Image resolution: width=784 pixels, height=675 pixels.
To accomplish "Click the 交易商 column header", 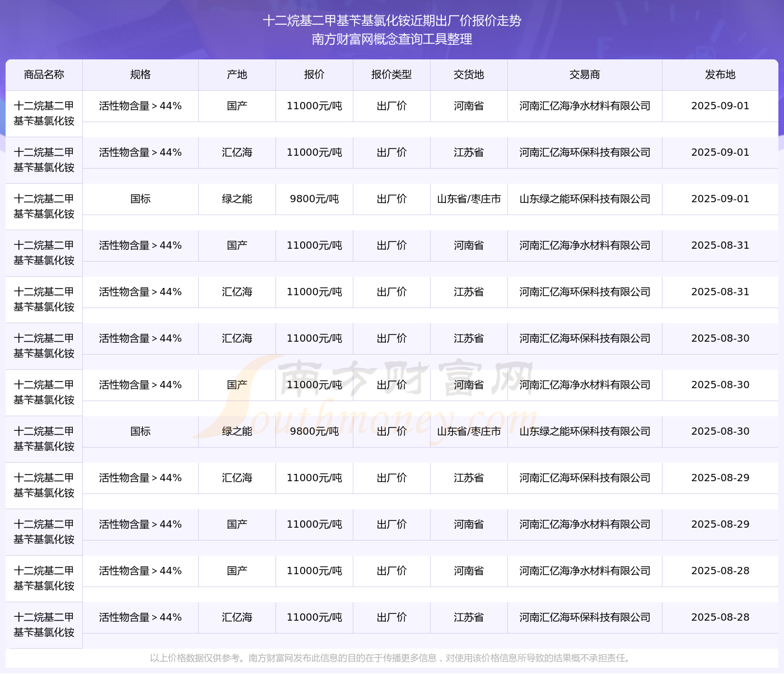I will 585,75.
